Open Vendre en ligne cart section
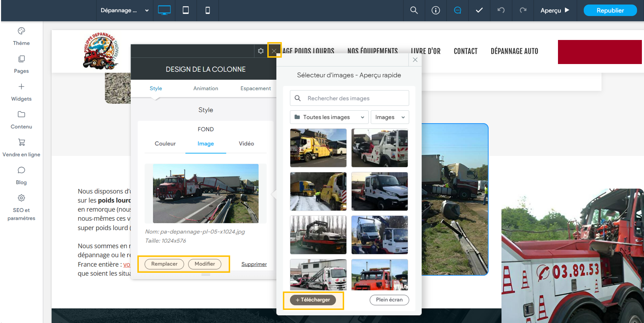Screen dimensions: 644x323 (x=21, y=148)
